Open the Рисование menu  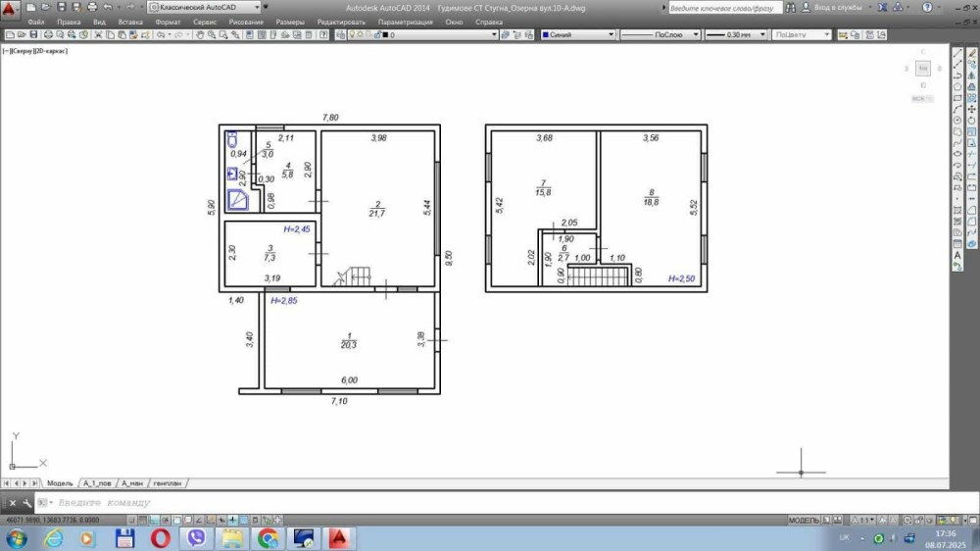(245, 21)
